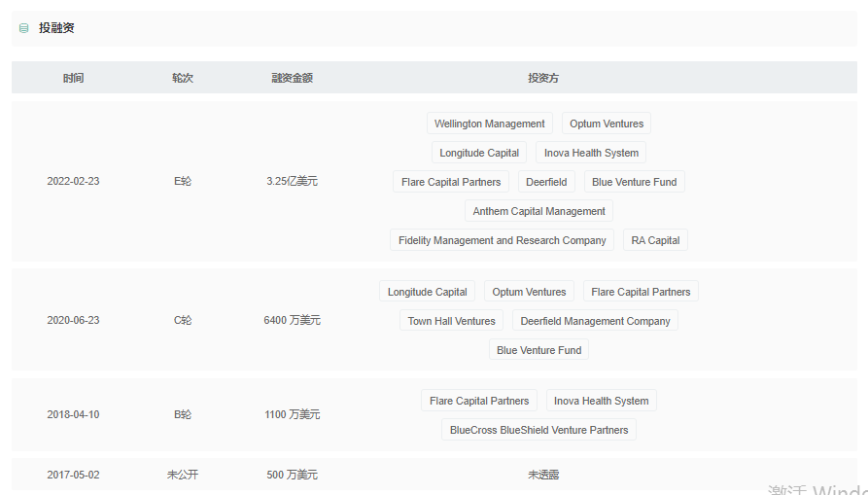Open the Town Hall Ventures tag

coord(451,321)
